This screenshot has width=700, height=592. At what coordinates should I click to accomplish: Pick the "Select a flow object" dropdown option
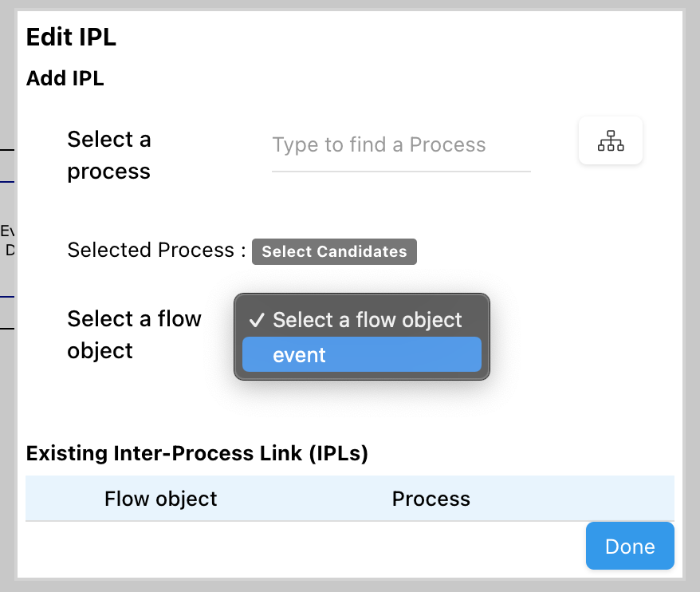point(367,321)
